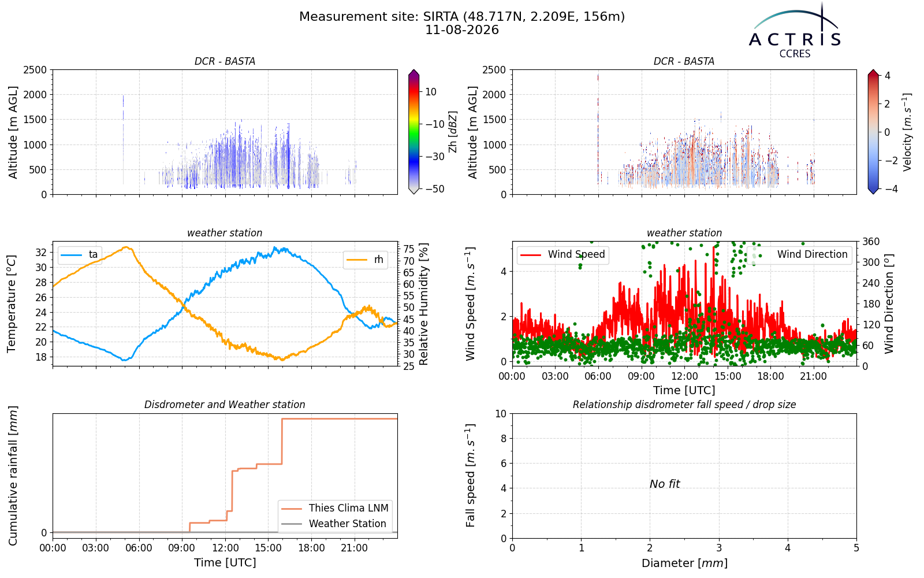Click the rh legend label
The width and height of the screenshot is (924, 578).
(378, 260)
